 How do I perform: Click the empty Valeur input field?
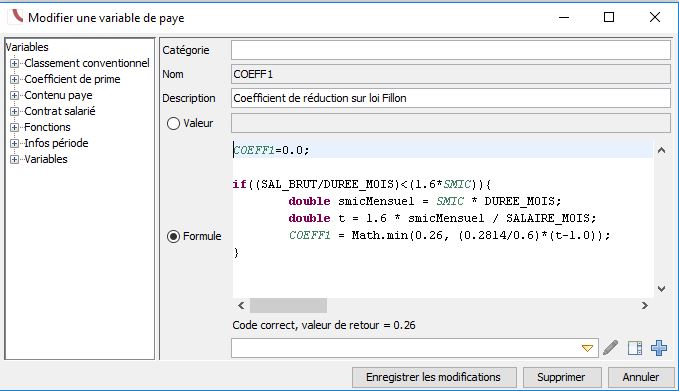[451, 123]
